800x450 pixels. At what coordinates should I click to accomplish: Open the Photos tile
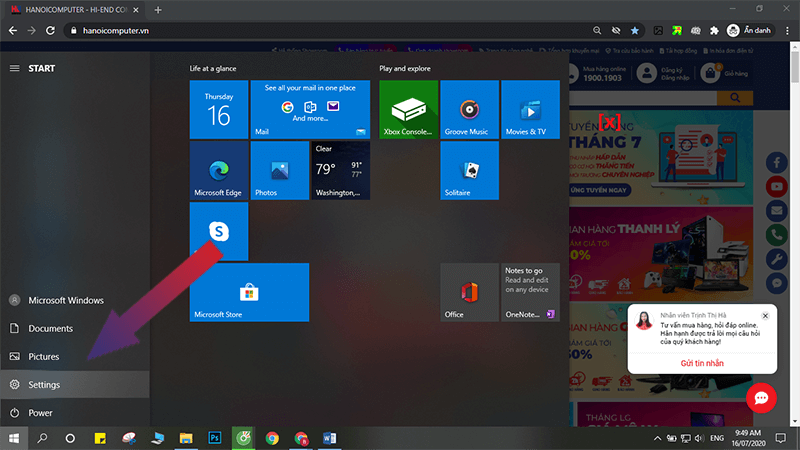click(x=279, y=170)
